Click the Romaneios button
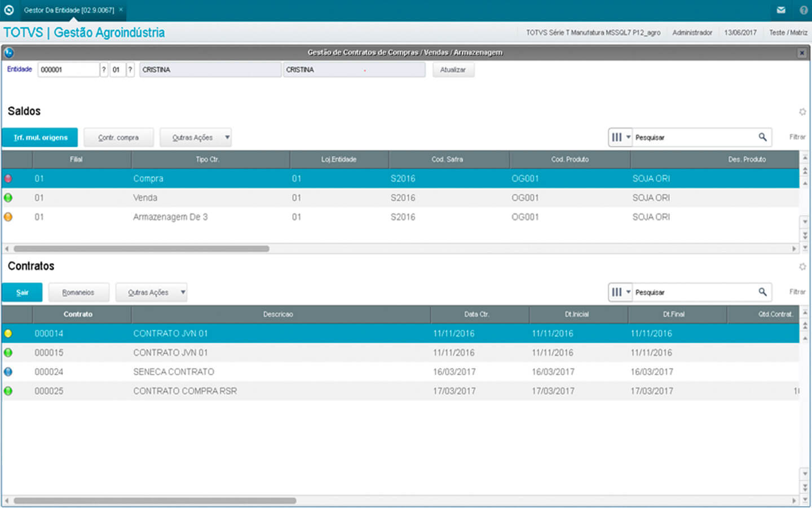Image resolution: width=812 pixels, height=508 pixels. [x=78, y=292]
